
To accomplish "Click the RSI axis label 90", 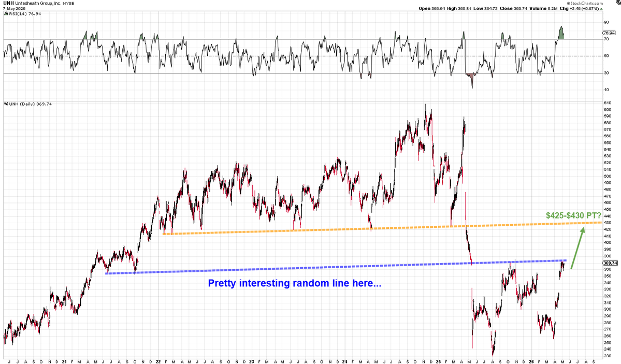I will pyautogui.click(x=606, y=23).
